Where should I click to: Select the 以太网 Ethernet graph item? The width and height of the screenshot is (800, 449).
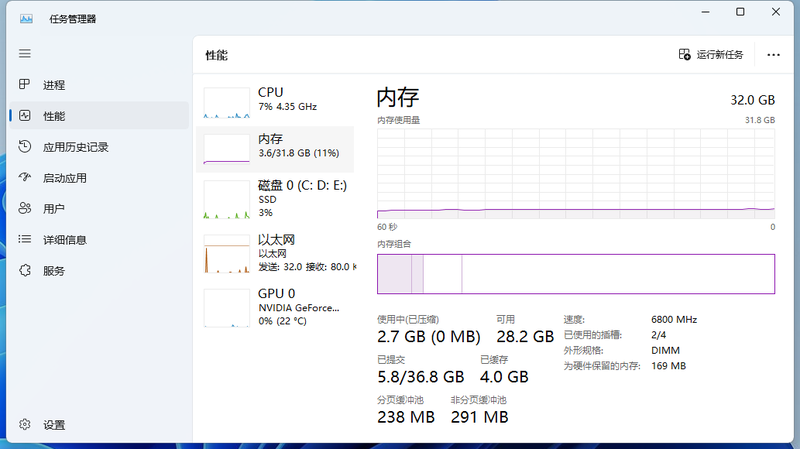275,253
